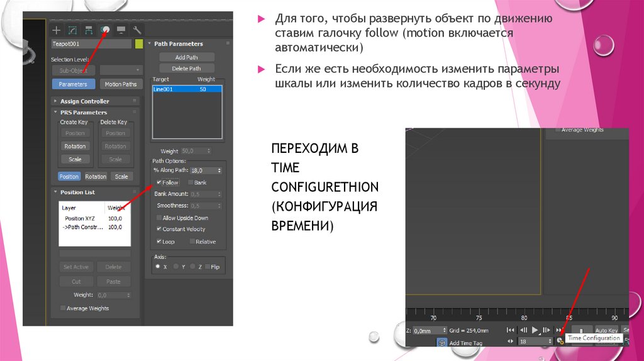Enable the Bank checkbox
This screenshot has width=644, height=361.
[191, 182]
